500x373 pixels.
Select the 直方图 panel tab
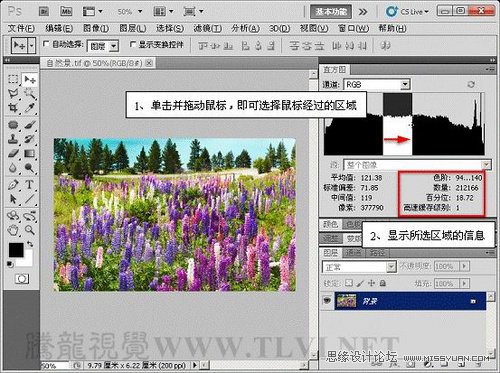334,70
